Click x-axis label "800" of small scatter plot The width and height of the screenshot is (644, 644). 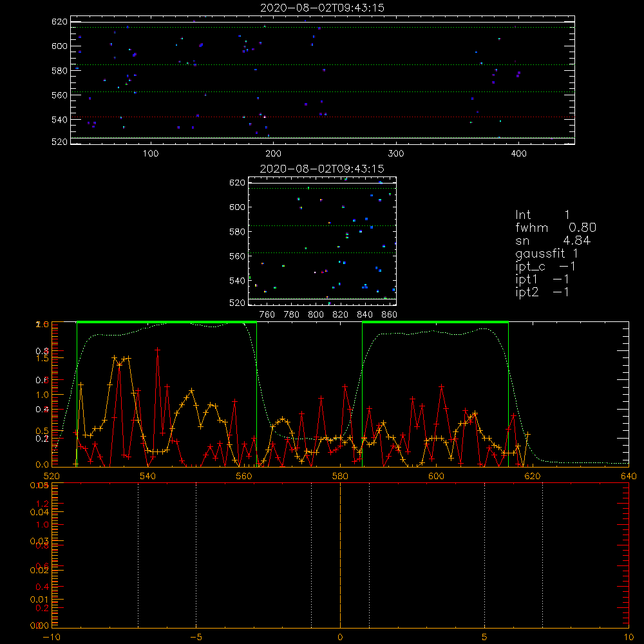[316, 315]
